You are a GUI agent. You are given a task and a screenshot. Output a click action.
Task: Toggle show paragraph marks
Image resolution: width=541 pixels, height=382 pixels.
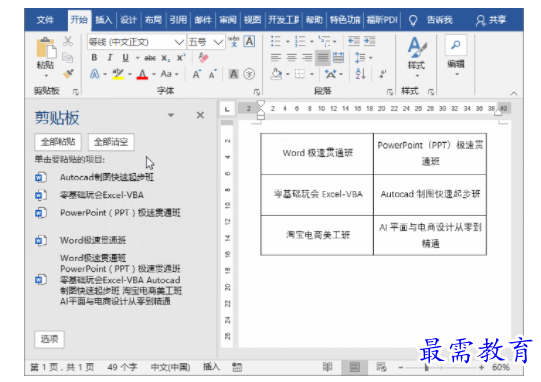click(382, 74)
